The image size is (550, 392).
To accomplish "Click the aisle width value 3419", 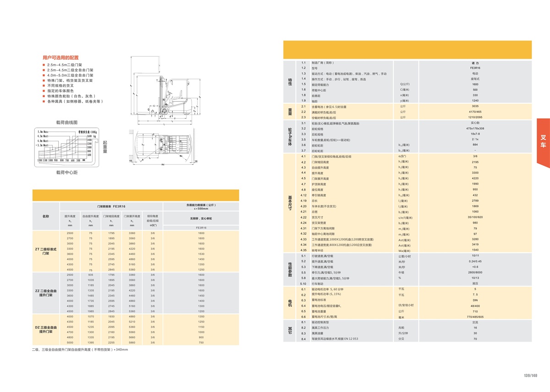I will click(x=475, y=245).
